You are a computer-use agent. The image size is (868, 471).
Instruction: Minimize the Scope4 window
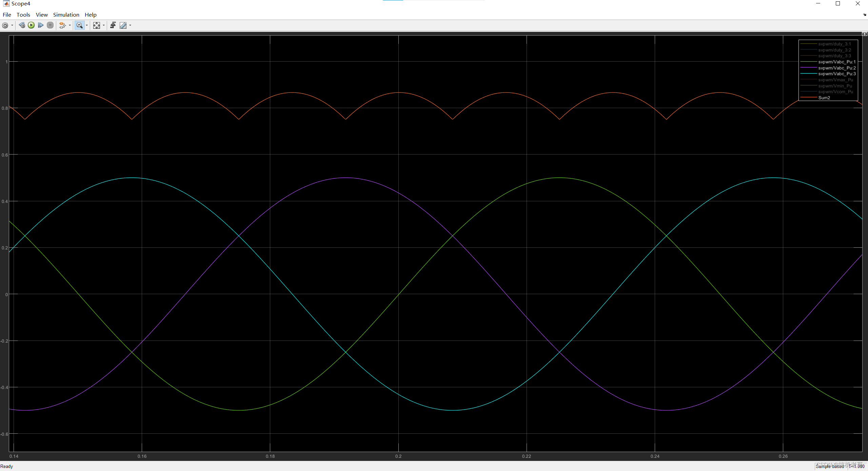click(818, 4)
